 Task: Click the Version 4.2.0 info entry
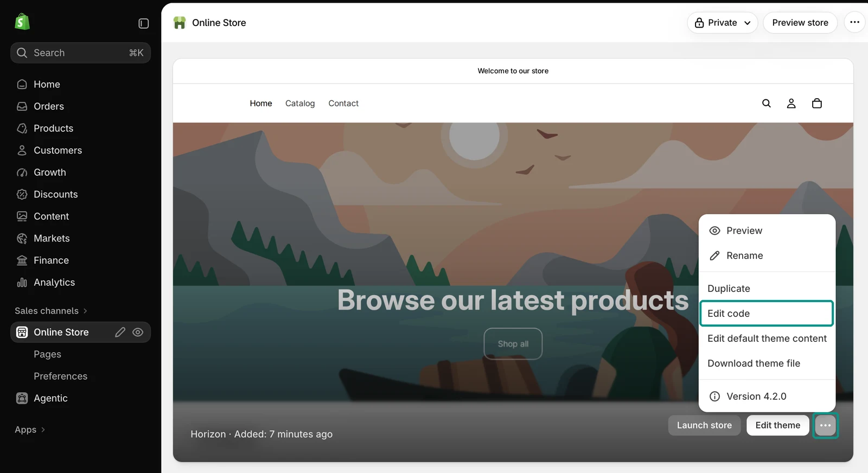[x=767, y=397]
